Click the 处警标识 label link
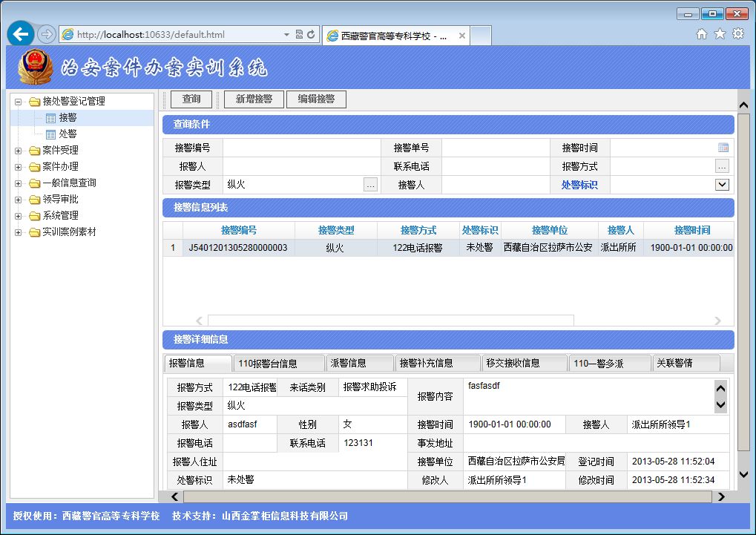This screenshot has height=535, width=756. (579, 185)
